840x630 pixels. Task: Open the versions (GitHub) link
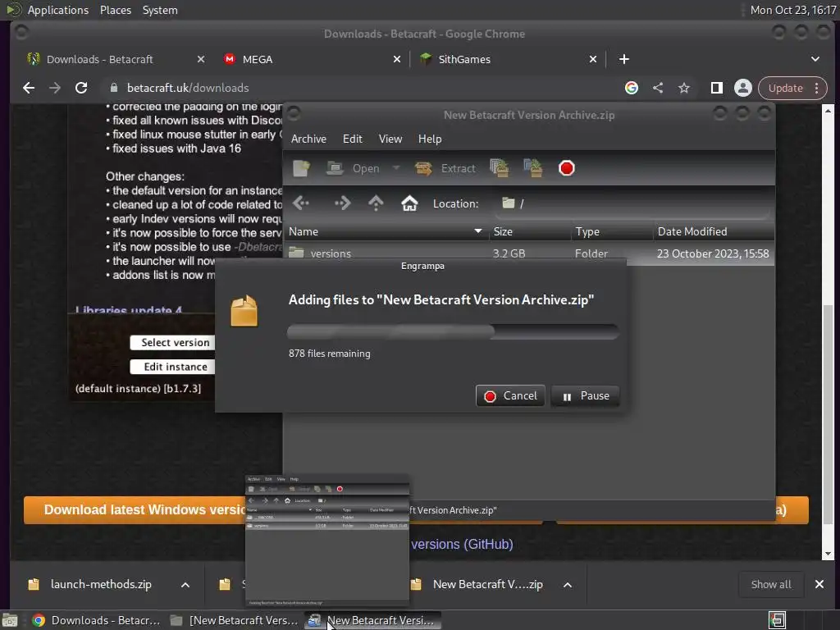(462, 545)
